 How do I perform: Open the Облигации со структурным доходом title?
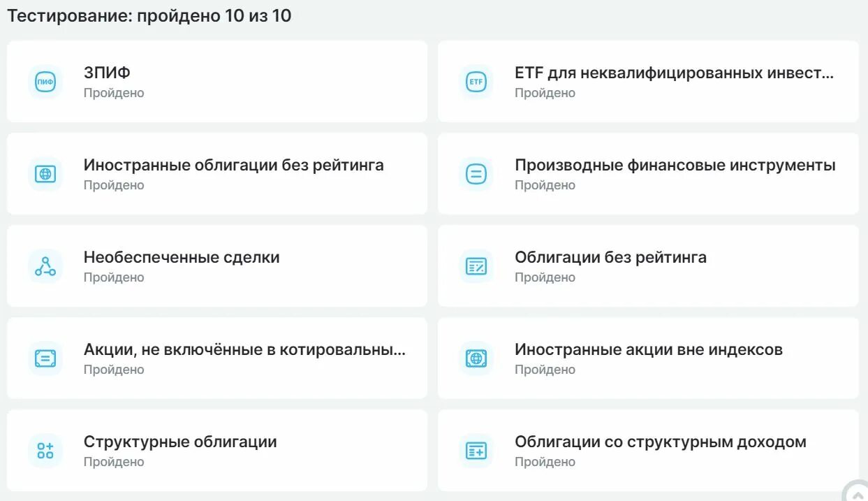(x=661, y=442)
